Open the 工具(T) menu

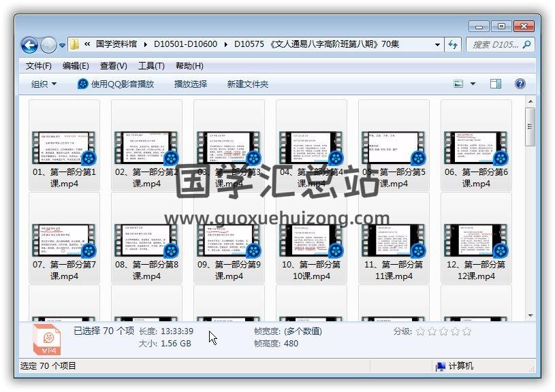coord(151,66)
